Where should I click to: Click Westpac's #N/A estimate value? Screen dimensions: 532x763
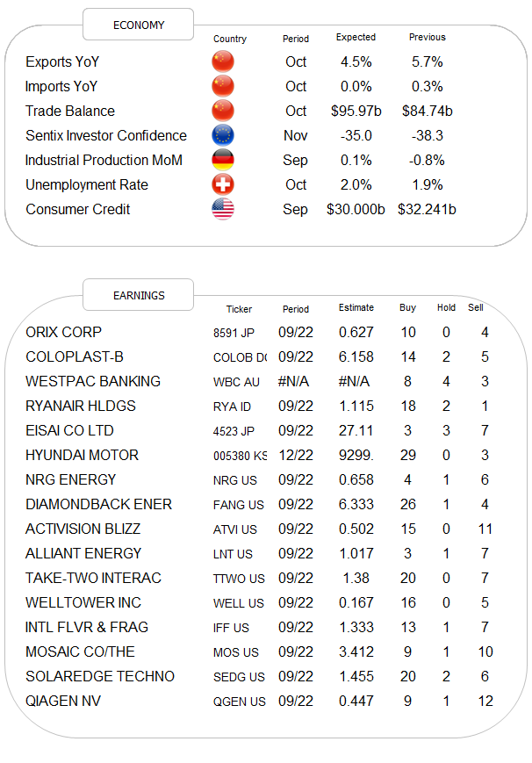click(x=354, y=381)
